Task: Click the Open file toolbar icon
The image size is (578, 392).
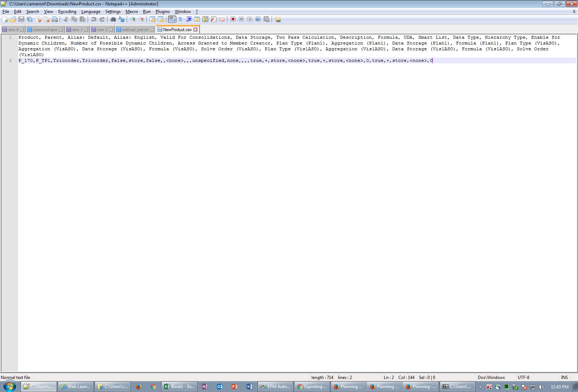Action: click(13, 19)
